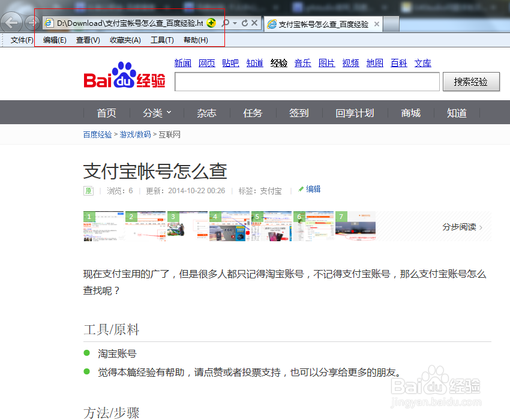Click the 方法/步骤 section heading

click(x=111, y=413)
